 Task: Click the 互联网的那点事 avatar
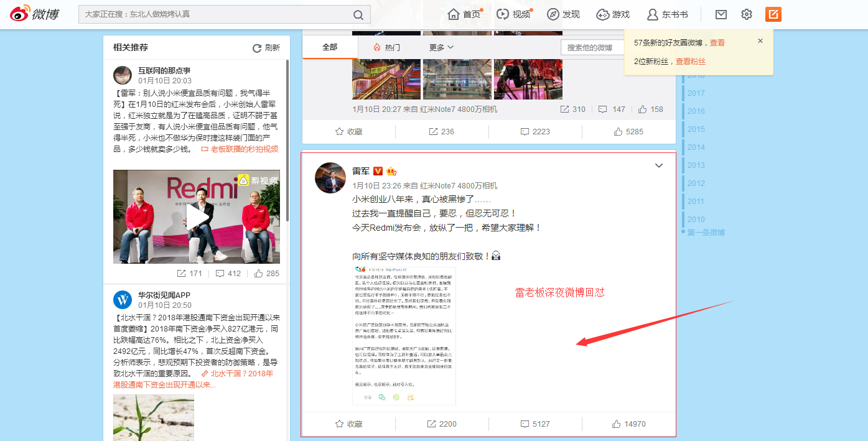point(123,75)
